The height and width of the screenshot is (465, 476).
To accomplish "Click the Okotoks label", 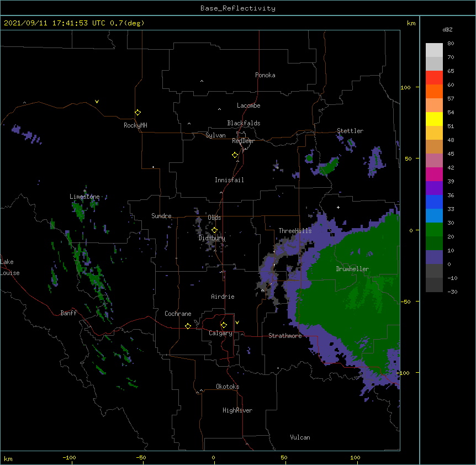I will click(x=228, y=387).
